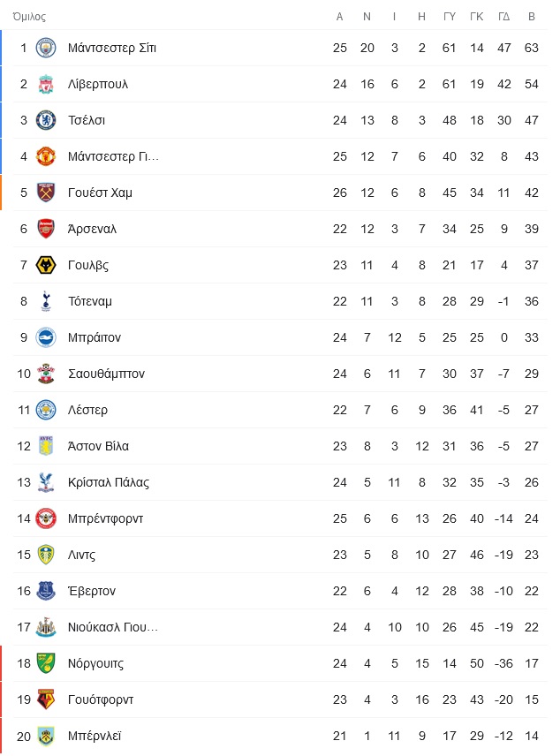The image size is (560, 756).
Task: Click the Arsenal club crest
Action: click(x=46, y=229)
